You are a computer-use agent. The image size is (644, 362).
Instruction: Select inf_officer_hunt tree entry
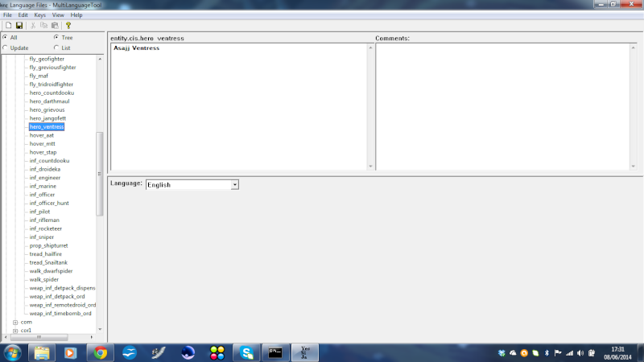click(x=49, y=204)
